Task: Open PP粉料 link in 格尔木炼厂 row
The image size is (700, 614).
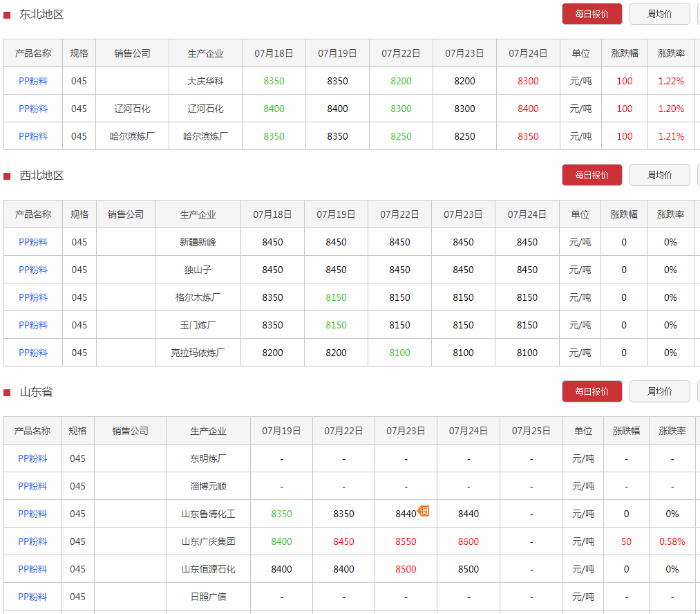Action: [33, 298]
